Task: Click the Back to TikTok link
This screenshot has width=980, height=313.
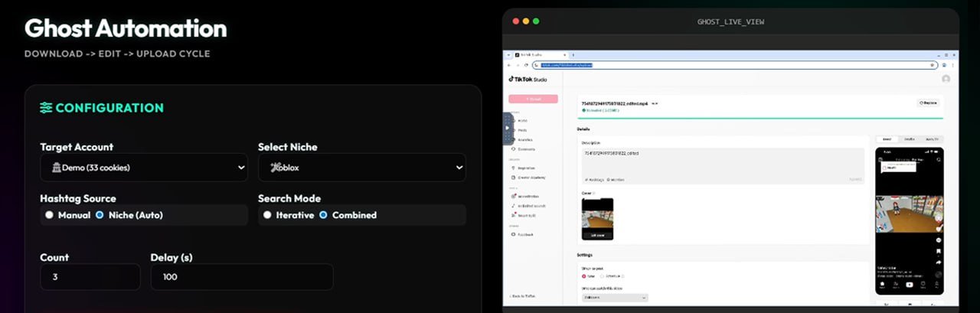Action: (x=524, y=295)
